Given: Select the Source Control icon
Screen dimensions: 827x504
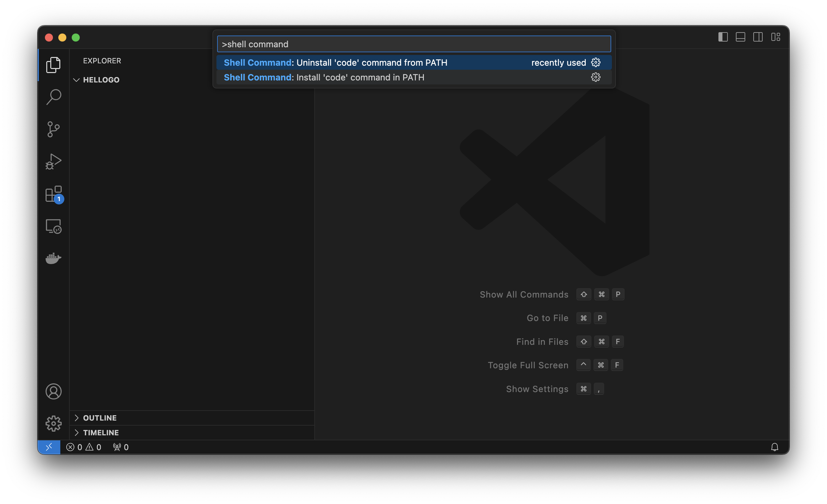Looking at the screenshot, I should [53, 129].
